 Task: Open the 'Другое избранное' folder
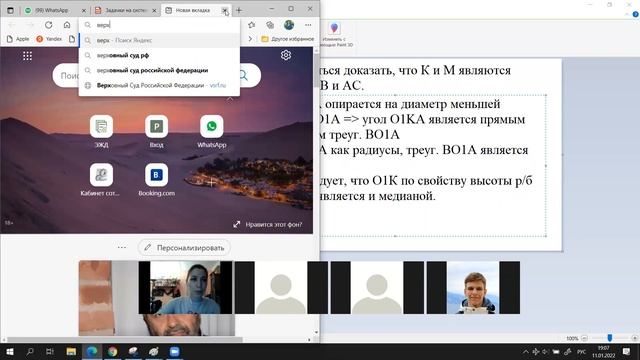pyautogui.click(x=288, y=39)
